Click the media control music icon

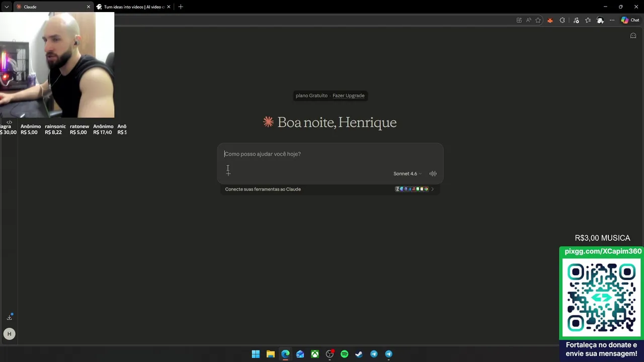point(576,20)
